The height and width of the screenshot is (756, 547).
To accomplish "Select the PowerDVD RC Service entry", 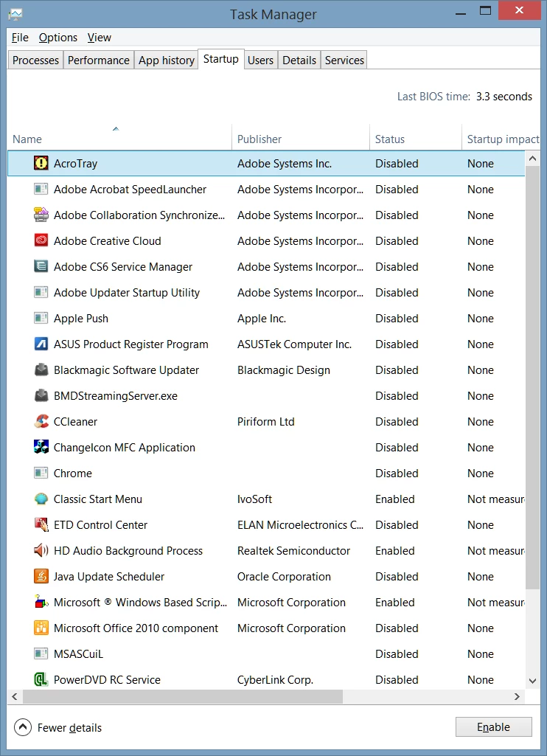I will pyautogui.click(x=107, y=679).
